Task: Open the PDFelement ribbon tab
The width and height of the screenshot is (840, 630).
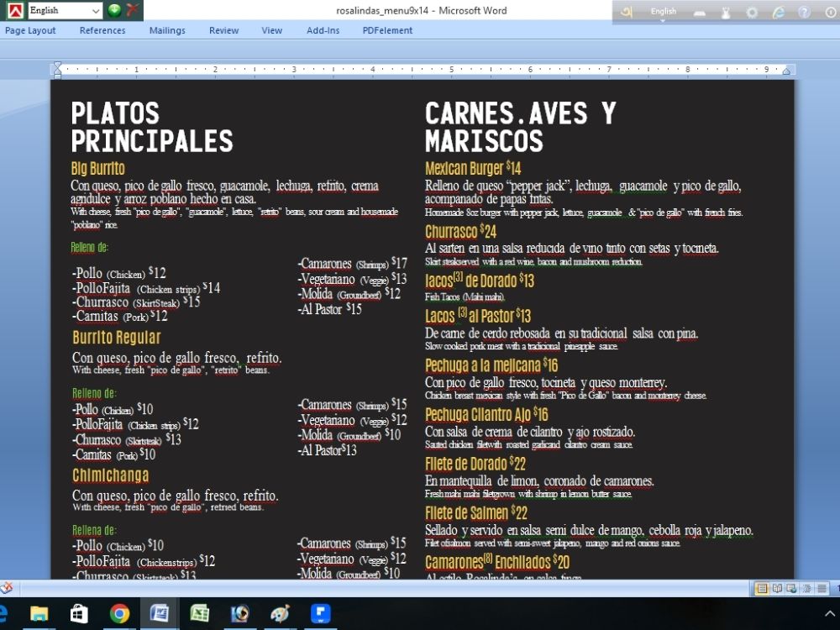Action: (x=387, y=30)
